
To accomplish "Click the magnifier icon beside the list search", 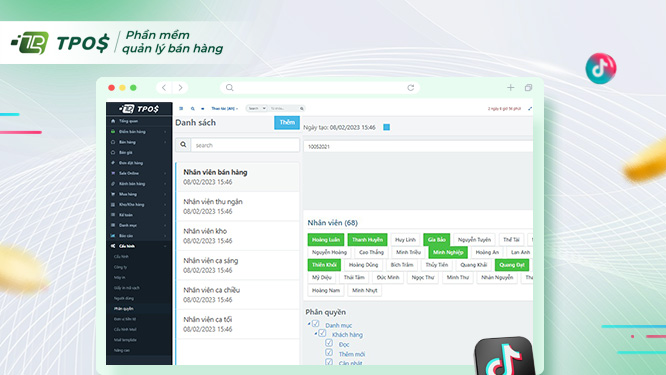I will [183, 145].
